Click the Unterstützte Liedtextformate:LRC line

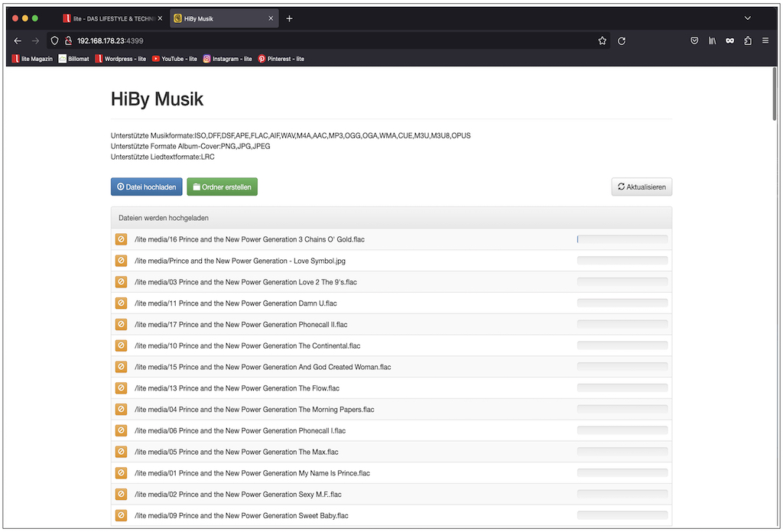tap(163, 157)
